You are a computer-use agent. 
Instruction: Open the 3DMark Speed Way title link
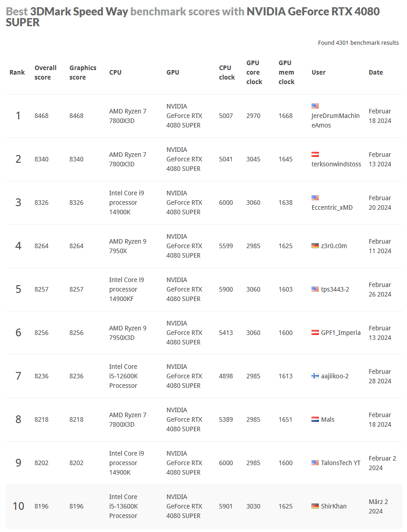[x=79, y=12]
